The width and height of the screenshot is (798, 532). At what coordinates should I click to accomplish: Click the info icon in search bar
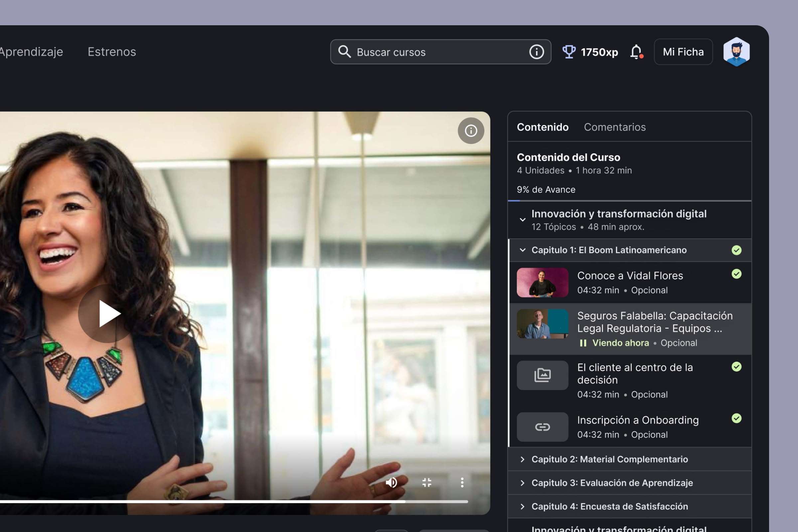click(536, 52)
